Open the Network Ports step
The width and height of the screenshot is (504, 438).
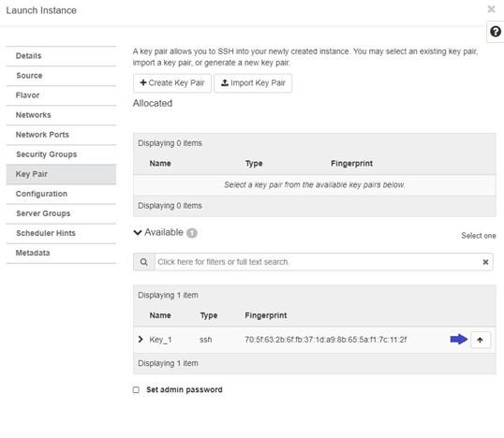pyautogui.click(x=61, y=135)
